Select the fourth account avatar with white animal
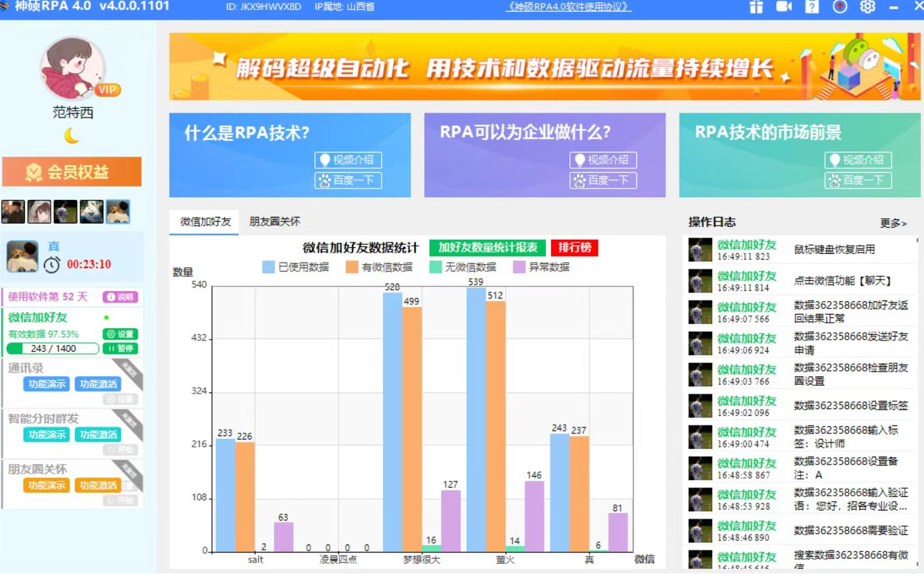 tap(92, 211)
